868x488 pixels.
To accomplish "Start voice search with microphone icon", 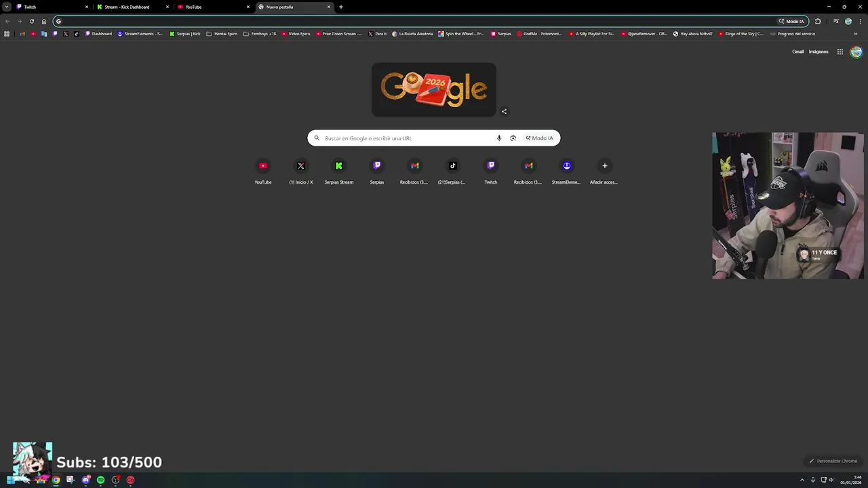I will 499,138.
